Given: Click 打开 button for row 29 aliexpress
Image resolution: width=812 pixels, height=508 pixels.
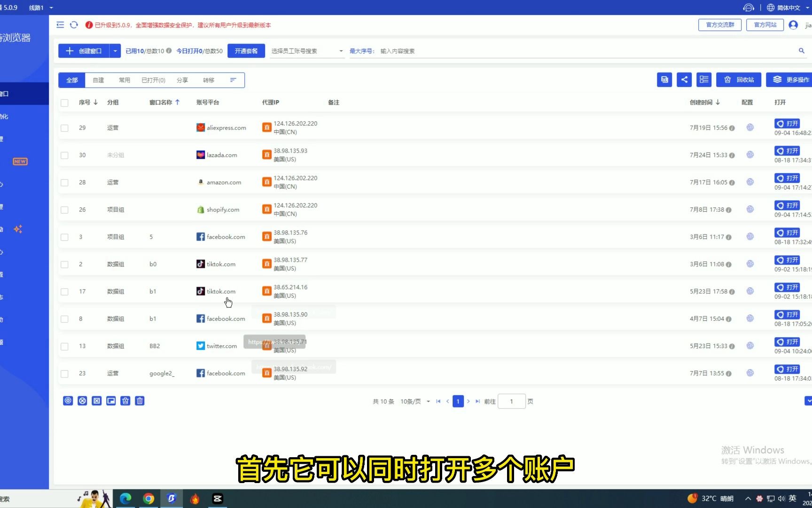Looking at the screenshot, I should tap(787, 123).
